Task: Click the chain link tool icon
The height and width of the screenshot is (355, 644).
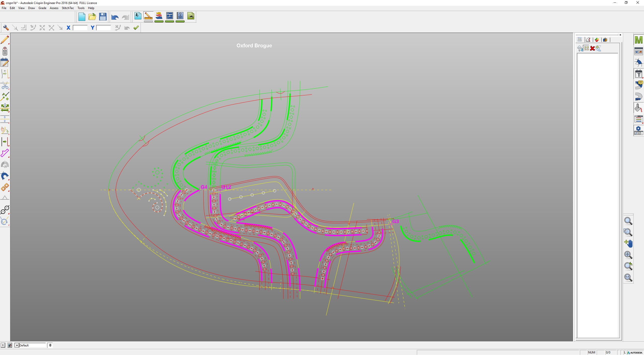Action: (x=5, y=187)
